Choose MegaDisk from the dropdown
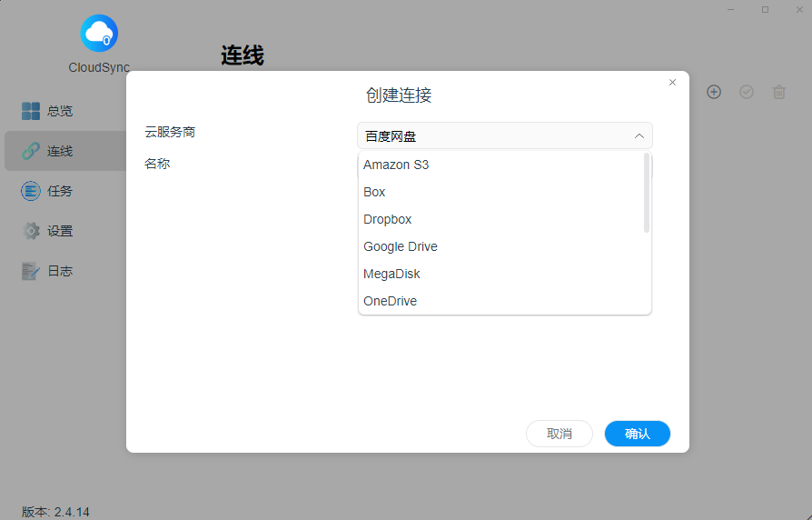Screen dimensions: 812x520 pyautogui.click(x=391, y=274)
